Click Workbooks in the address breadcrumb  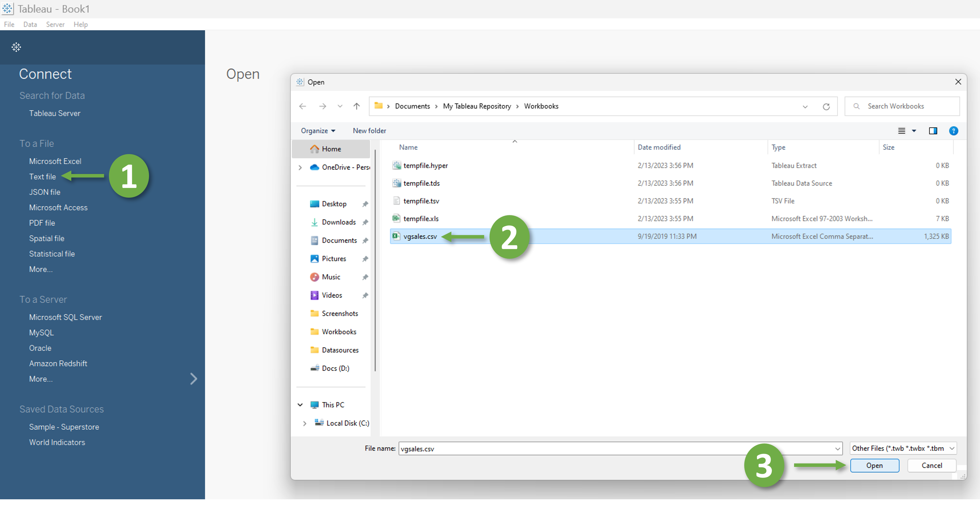(541, 106)
